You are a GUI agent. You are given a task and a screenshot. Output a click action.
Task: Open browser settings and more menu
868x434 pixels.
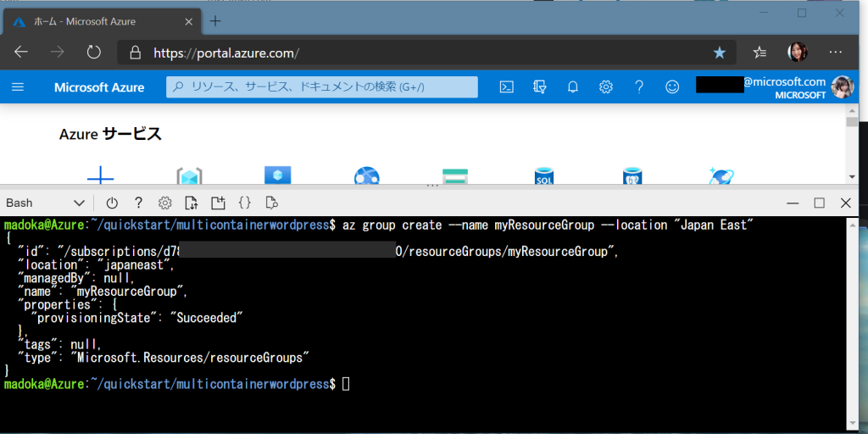point(835,53)
